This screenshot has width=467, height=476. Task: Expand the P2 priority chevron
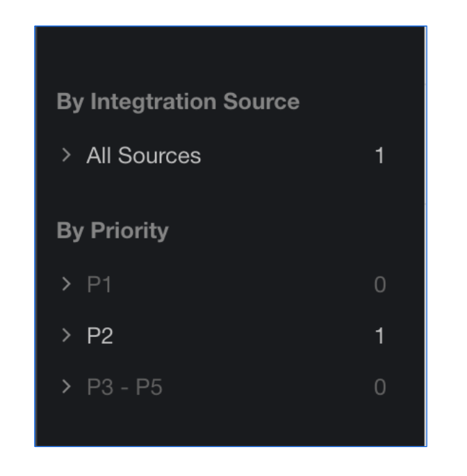tap(66, 336)
